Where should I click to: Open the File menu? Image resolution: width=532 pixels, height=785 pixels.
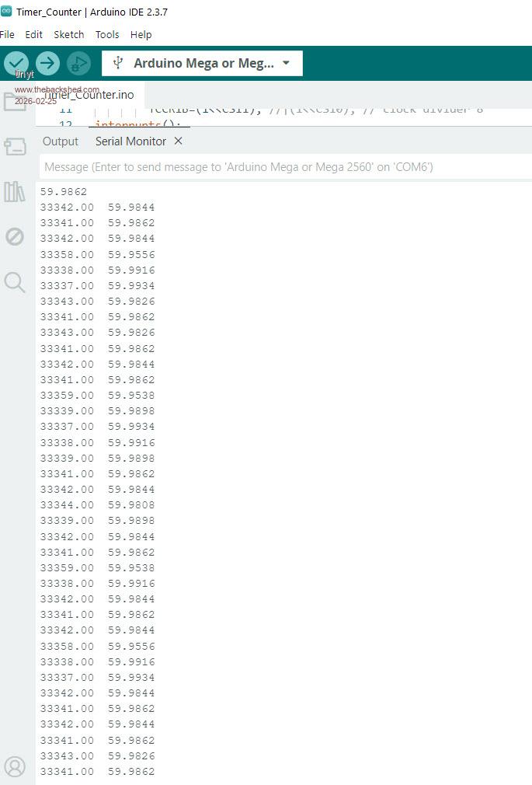click(7, 35)
